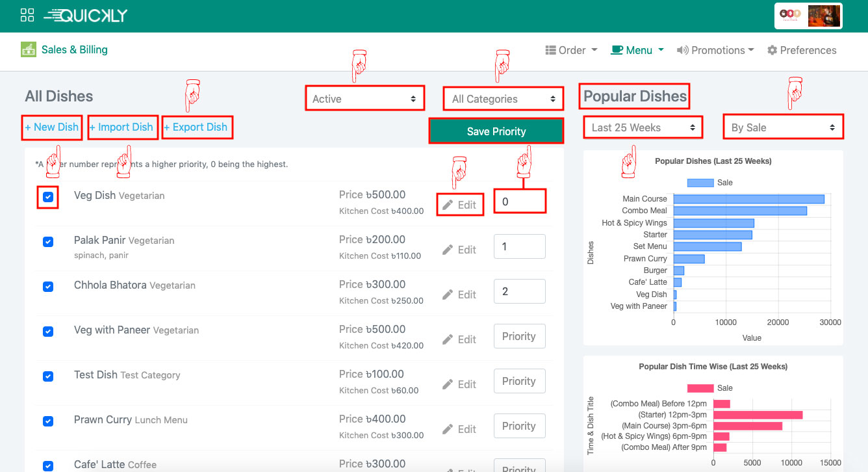Image resolution: width=868 pixels, height=472 pixels.
Task: Click the Promotions speaker icon
Action: [x=682, y=50]
